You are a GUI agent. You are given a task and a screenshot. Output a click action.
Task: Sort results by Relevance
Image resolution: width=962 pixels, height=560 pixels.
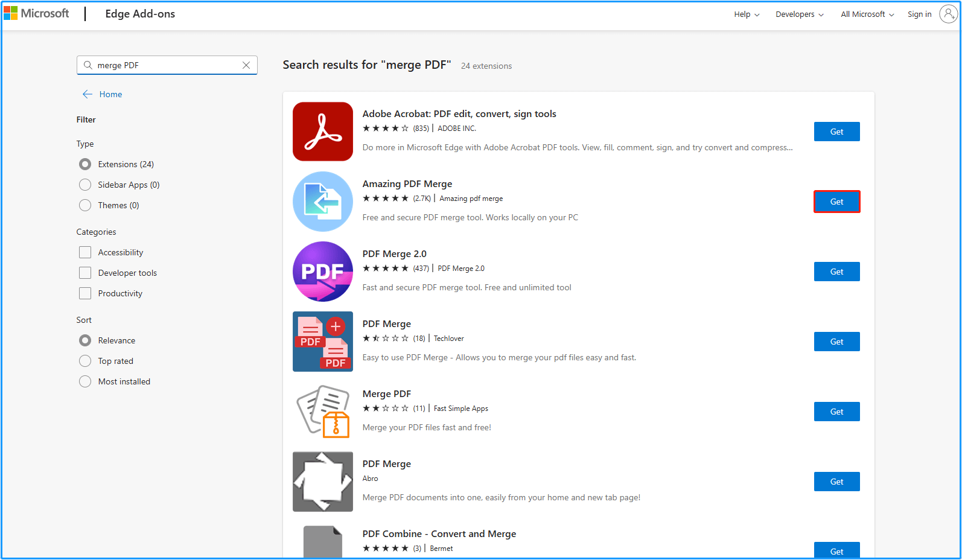[x=85, y=340]
